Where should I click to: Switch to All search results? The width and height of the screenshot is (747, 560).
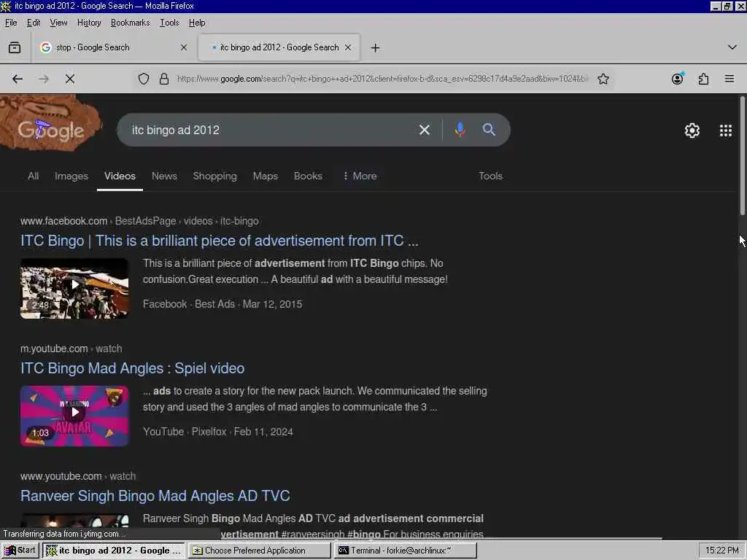pos(33,176)
